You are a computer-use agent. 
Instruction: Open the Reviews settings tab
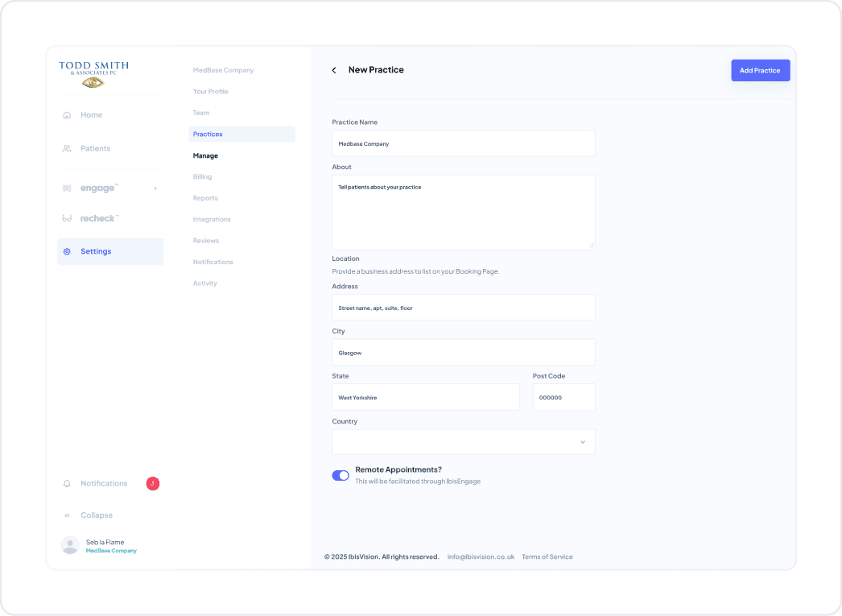pyautogui.click(x=206, y=241)
